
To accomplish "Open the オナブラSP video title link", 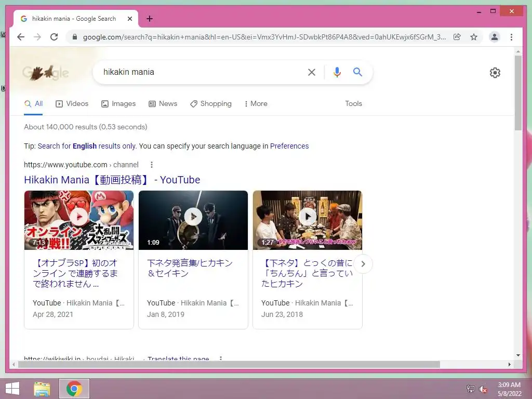I will (x=75, y=273).
